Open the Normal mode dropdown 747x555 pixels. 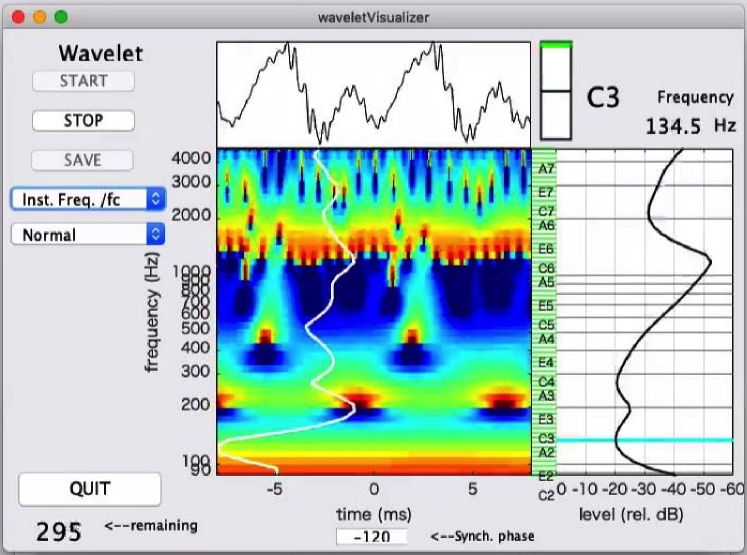88,234
